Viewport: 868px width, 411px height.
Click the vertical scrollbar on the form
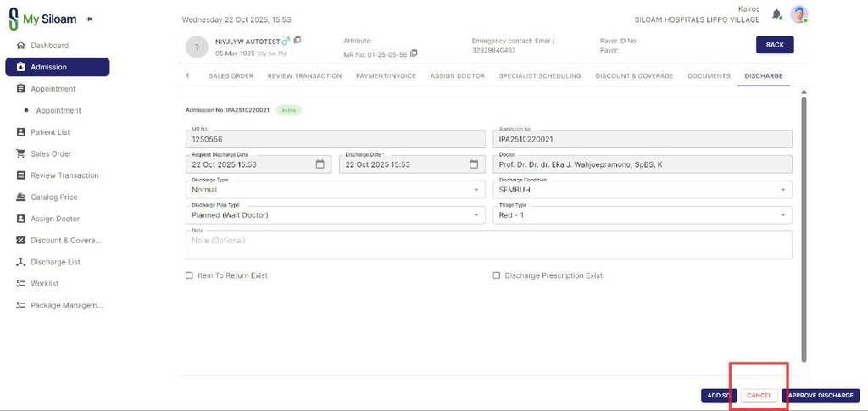click(x=804, y=229)
